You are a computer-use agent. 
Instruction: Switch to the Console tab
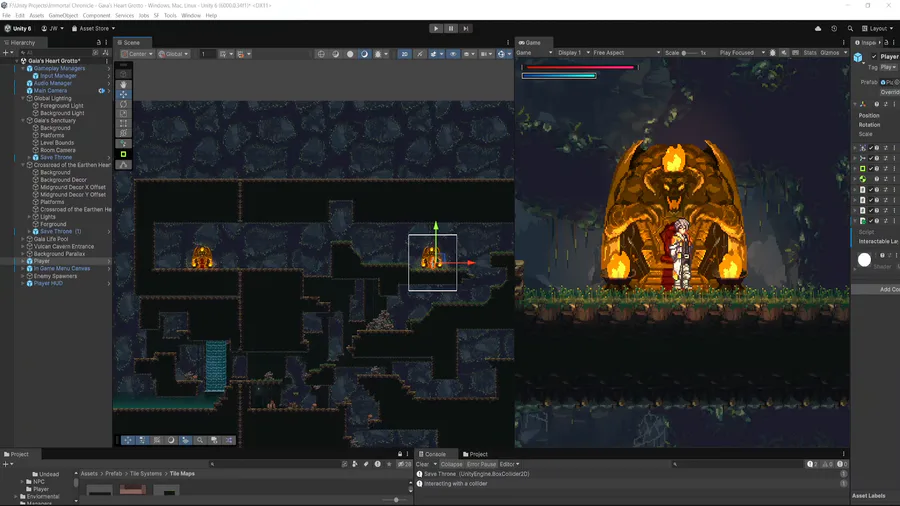coord(435,454)
